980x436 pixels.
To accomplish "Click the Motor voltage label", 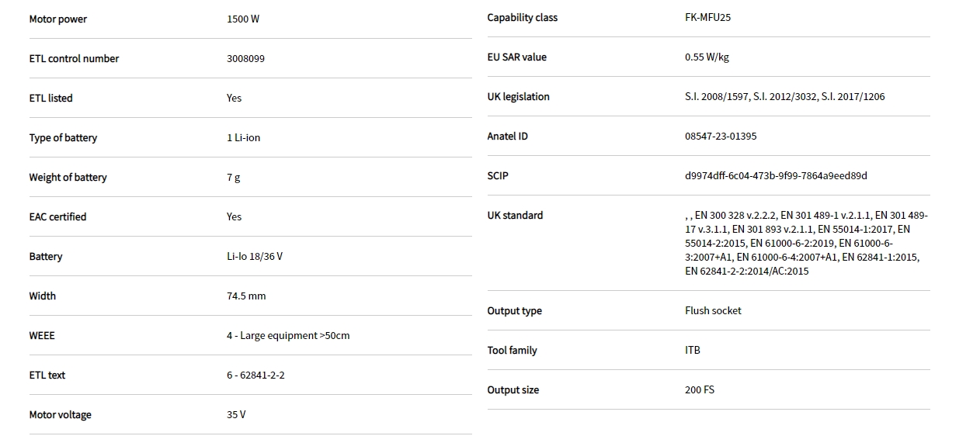I will point(60,414).
